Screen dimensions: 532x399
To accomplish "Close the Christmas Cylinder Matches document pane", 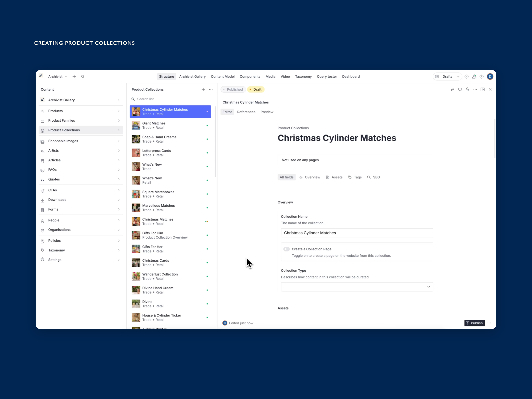I will coord(490,90).
